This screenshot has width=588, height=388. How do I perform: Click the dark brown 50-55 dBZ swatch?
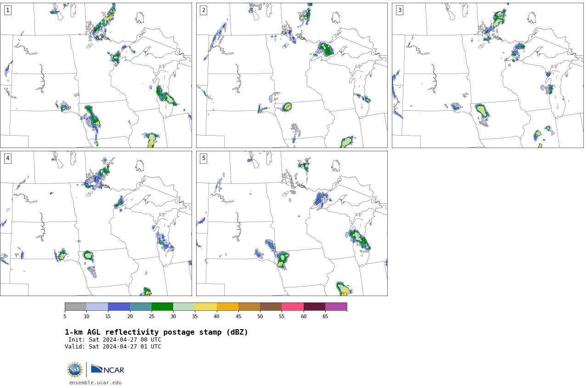tap(271, 307)
